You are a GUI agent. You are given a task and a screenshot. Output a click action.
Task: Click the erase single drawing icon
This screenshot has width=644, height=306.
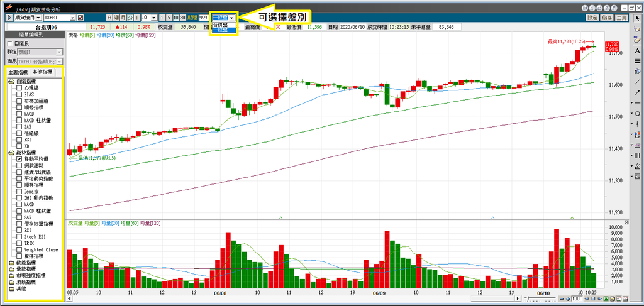tap(638, 29)
